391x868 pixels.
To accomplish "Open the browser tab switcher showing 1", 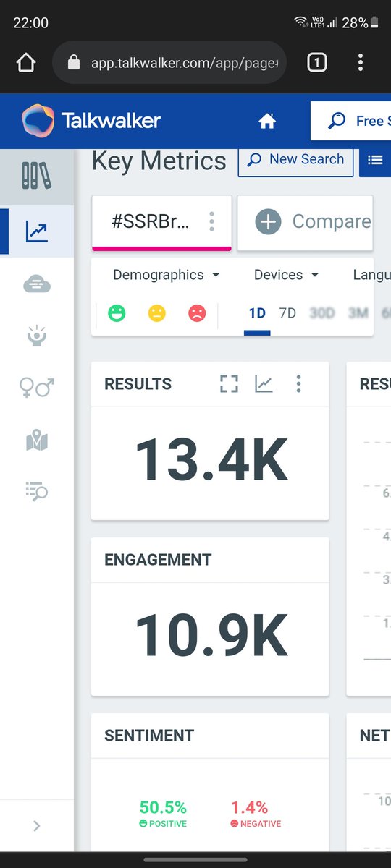I will point(316,63).
